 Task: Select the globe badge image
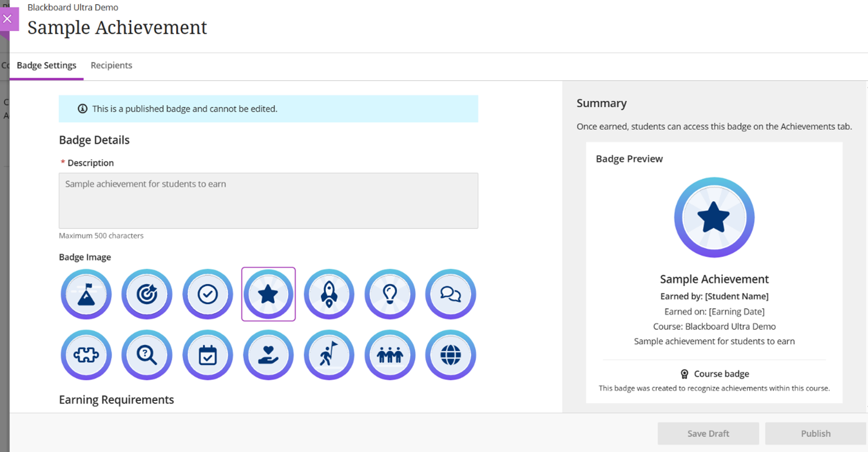(x=450, y=355)
